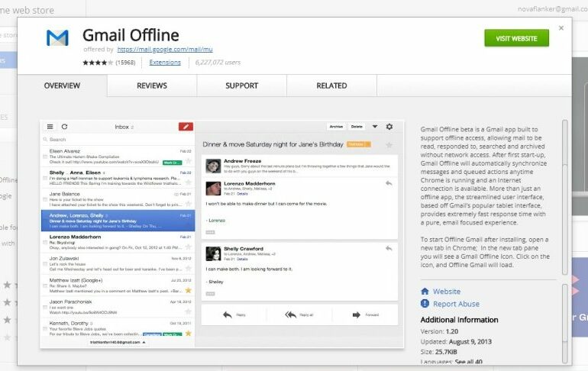The height and width of the screenshot is (371, 588).
Task: Click the green Visit Website button
Action: click(x=517, y=38)
